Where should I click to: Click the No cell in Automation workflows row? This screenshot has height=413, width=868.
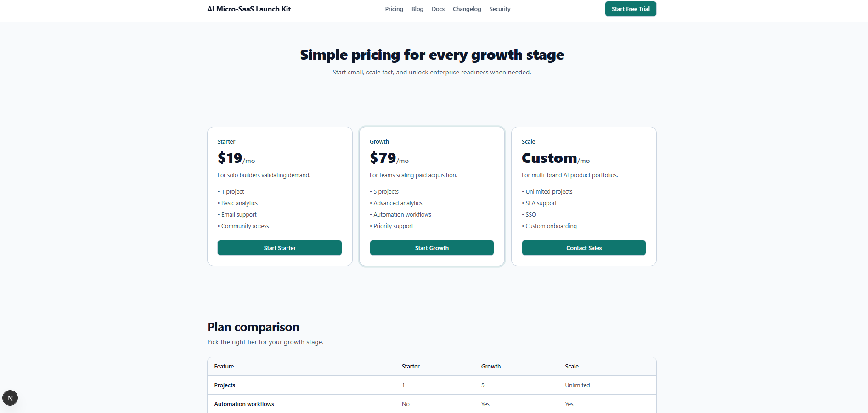(x=406, y=404)
